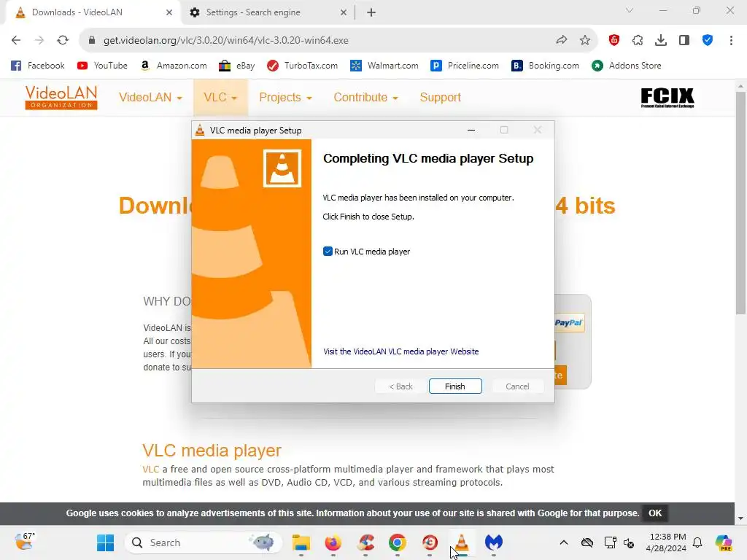
Task: Click the muted volume tray icon
Action: click(x=629, y=542)
